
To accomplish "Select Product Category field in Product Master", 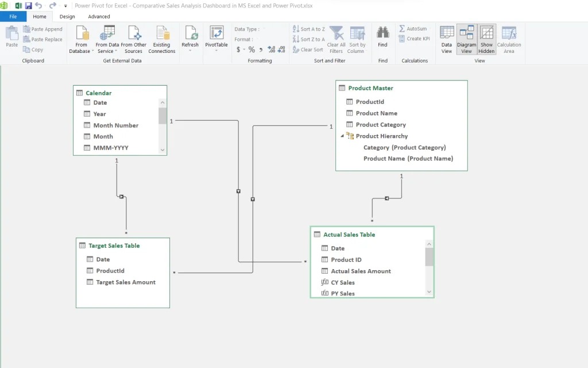I will 381,125.
